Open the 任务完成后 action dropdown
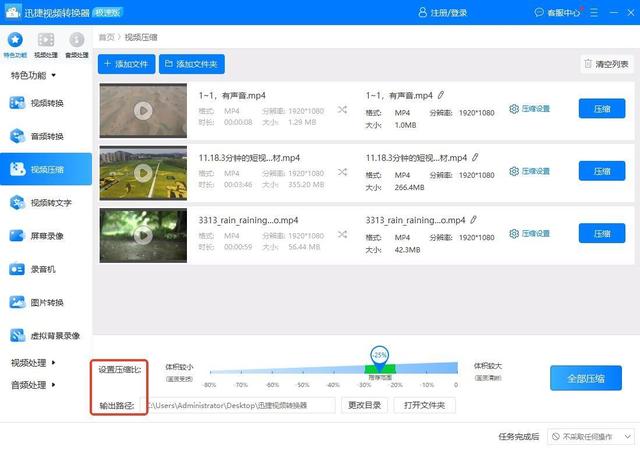 (x=590, y=437)
